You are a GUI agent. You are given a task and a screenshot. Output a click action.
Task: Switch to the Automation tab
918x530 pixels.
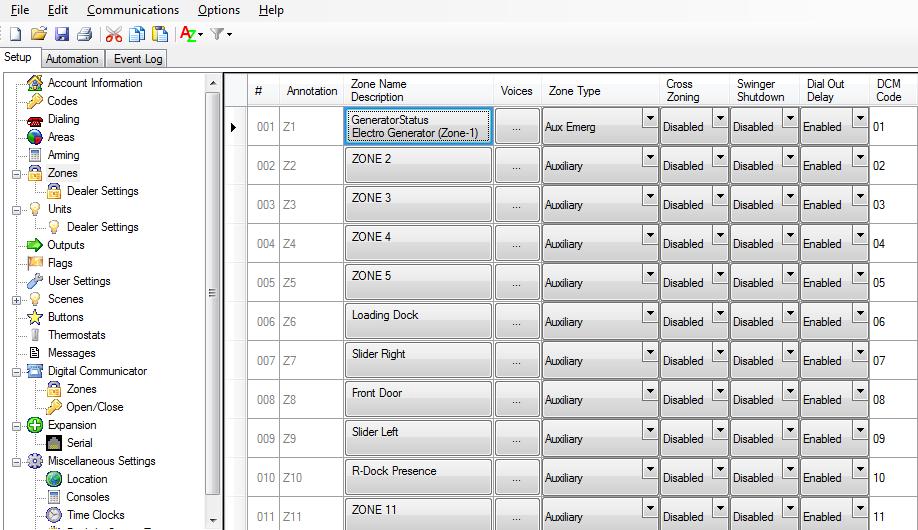(x=72, y=59)
